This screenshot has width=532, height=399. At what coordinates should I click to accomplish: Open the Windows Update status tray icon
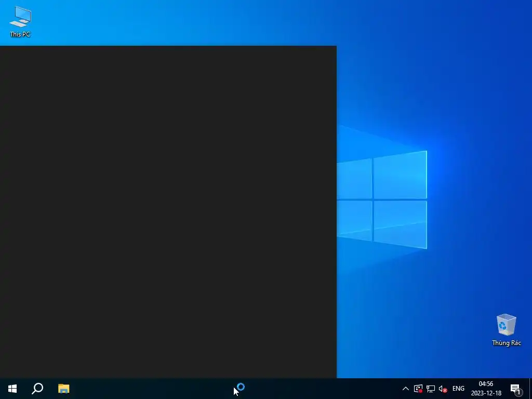pos(418,389)
